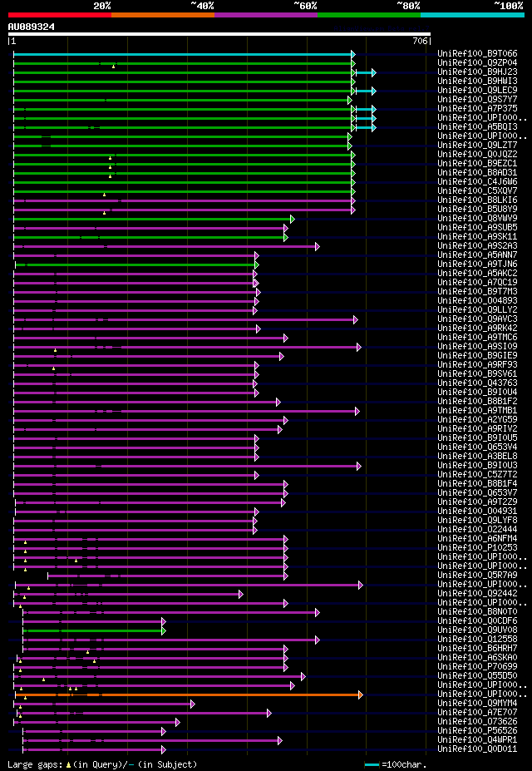The height and width of the screenshot is (771, 532).
Task: Select the UniRef100_P70699 label
Action: pos(477,667)
